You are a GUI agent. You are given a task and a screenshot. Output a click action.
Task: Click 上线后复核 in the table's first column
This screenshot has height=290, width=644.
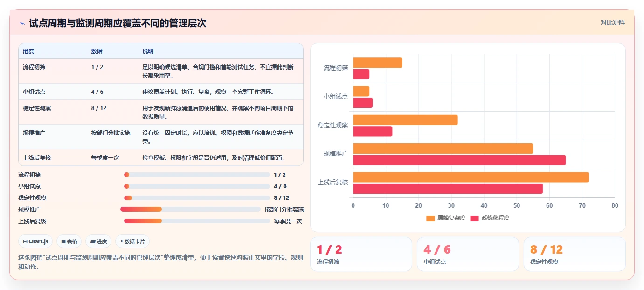pyautogui.click(x=37, y=158)
